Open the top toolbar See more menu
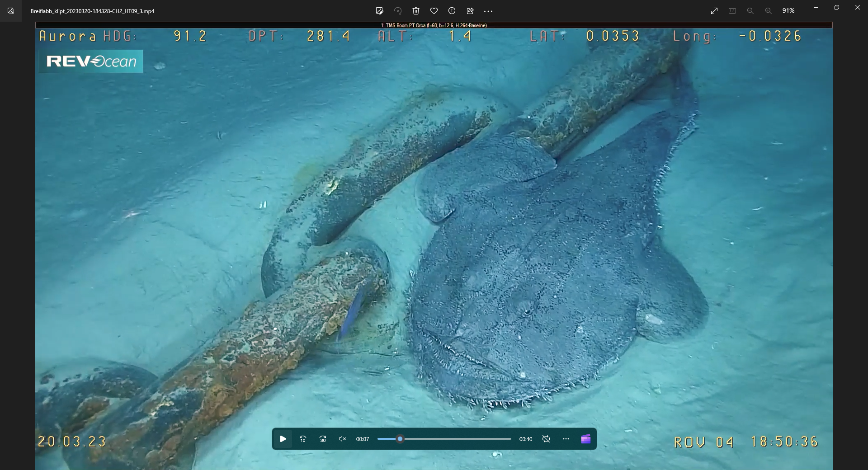Screen dimensions: 868x470 (488, 11)
